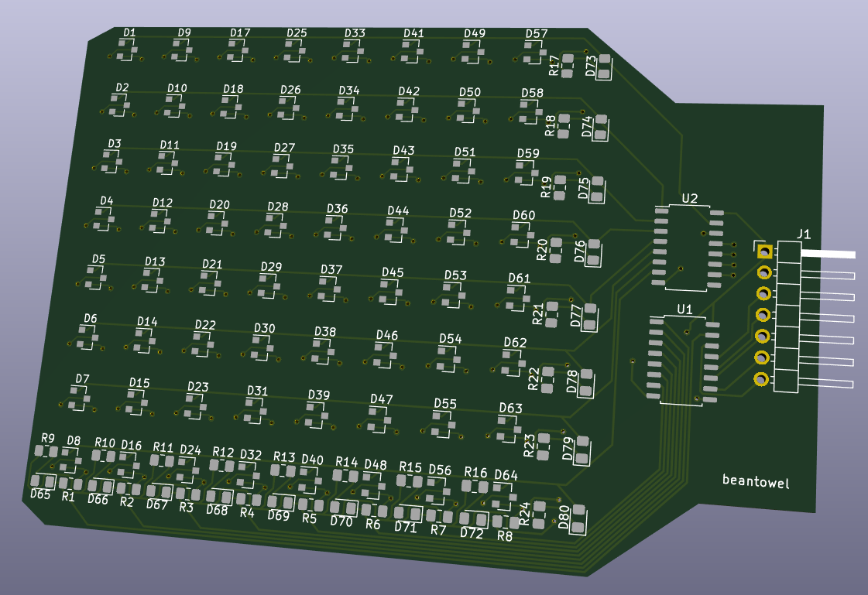Click the D73 diode label

[592, 66]
